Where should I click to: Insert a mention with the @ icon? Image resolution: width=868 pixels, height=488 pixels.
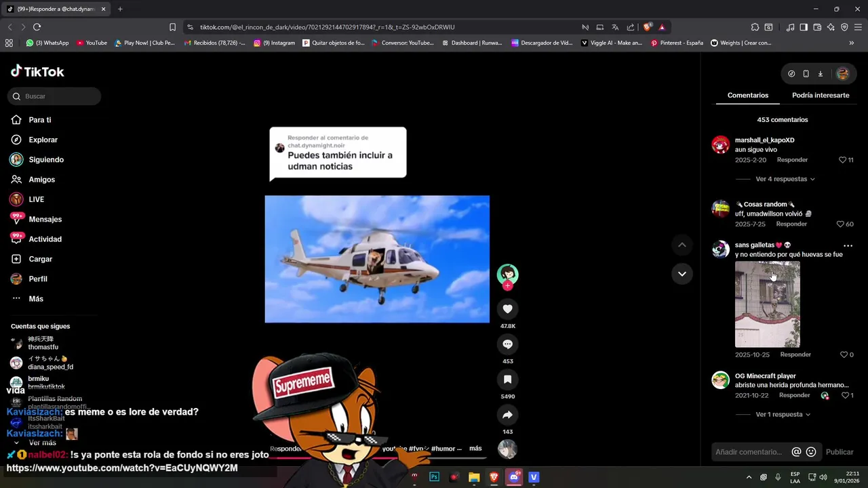(x=796, y=452)
